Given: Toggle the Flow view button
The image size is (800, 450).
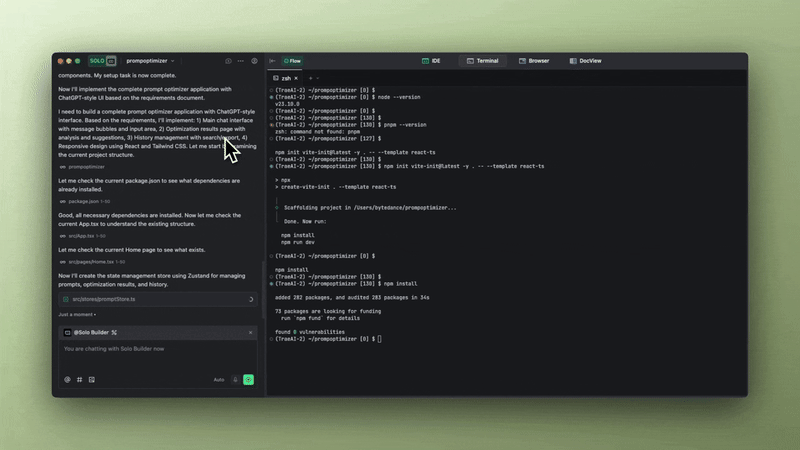Looking at the screenshot, I should 292,61.
